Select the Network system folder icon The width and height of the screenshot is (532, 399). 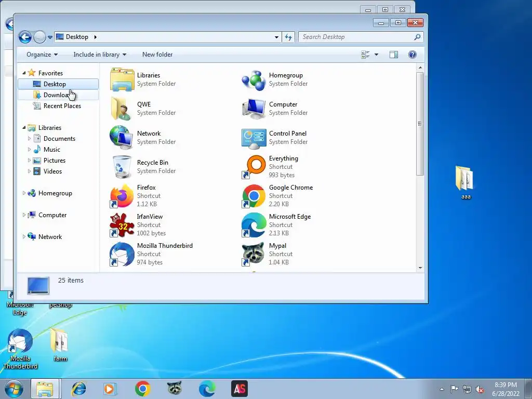click(x=122, y=138)
